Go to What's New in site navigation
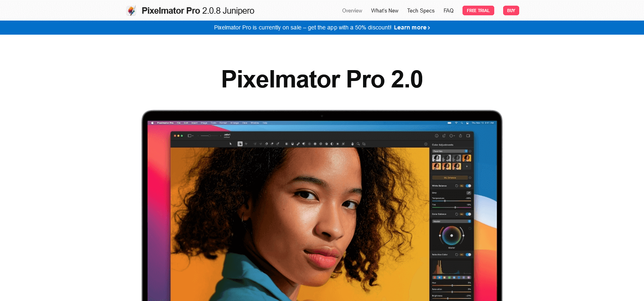 385,10
